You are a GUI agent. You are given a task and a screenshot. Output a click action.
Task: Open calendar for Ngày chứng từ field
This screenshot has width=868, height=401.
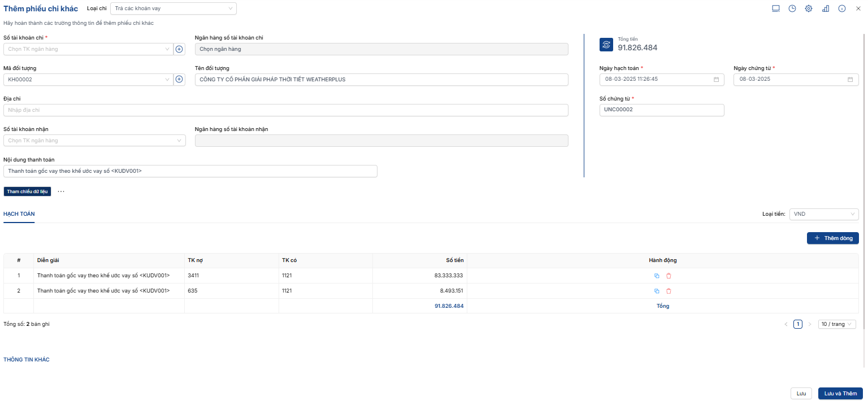[x=850, y=80]
